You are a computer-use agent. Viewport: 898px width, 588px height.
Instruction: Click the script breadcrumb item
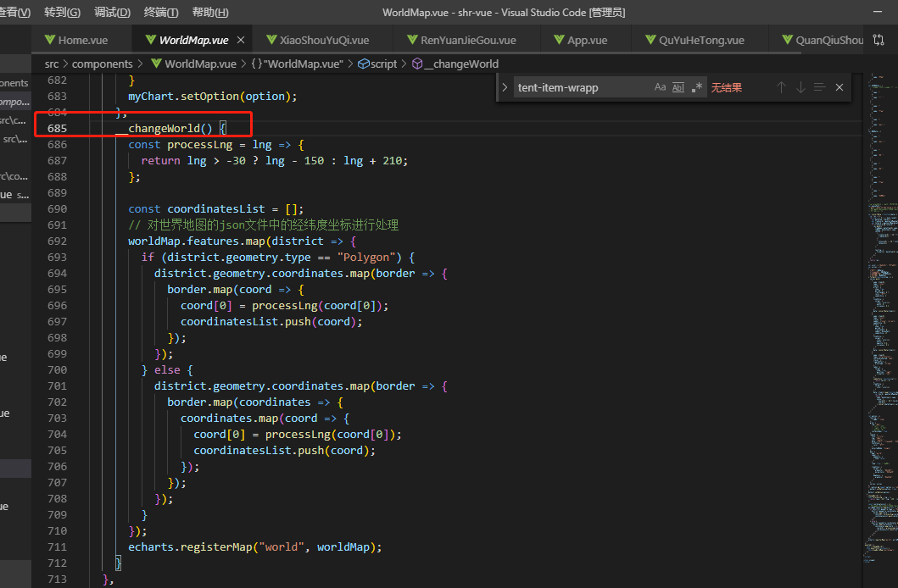coord(383,64)
